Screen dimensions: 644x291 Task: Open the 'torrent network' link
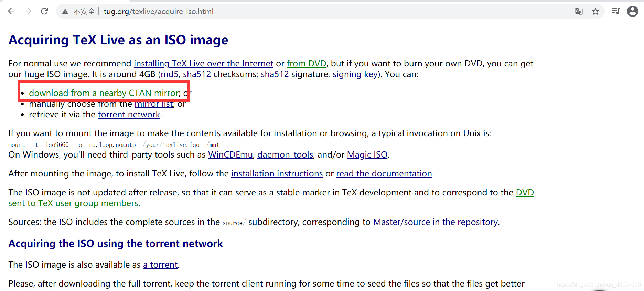tap(129, 115)
